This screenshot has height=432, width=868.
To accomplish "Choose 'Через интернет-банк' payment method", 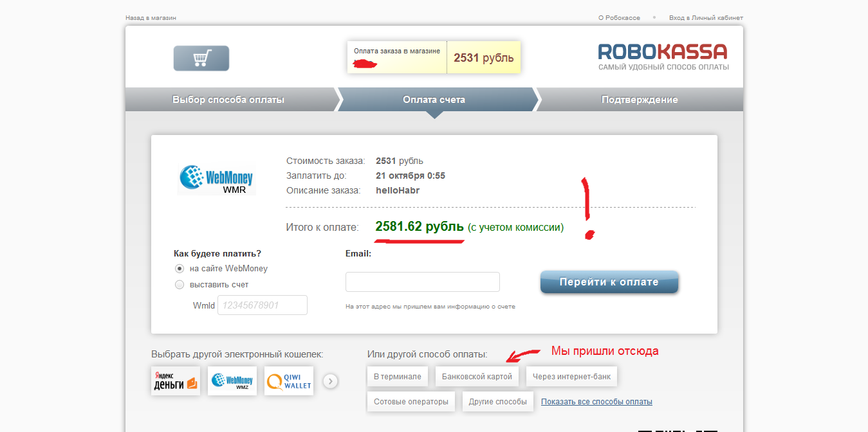I will click(571, 377).
